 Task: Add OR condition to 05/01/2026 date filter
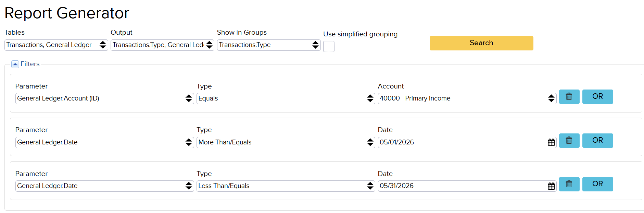597,141
